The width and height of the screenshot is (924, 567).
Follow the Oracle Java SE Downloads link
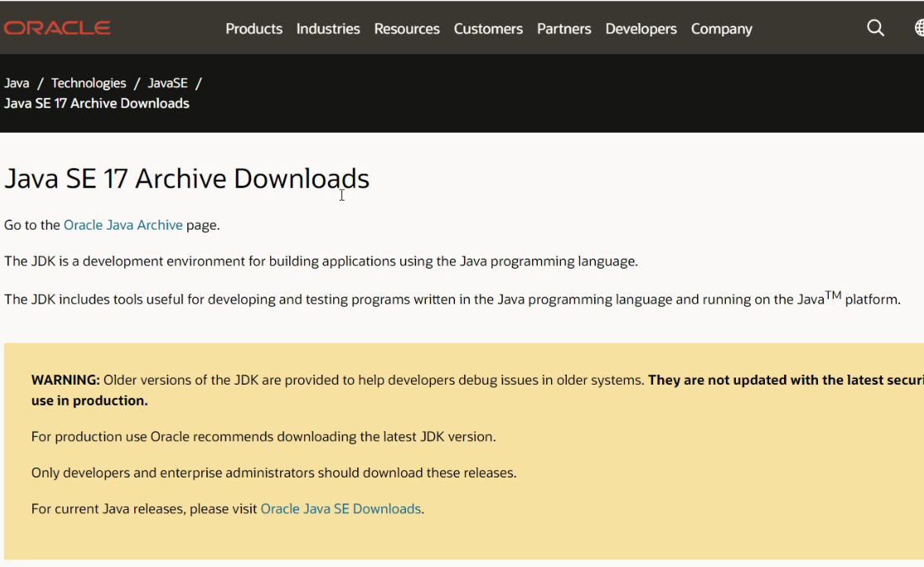point(341,509)
